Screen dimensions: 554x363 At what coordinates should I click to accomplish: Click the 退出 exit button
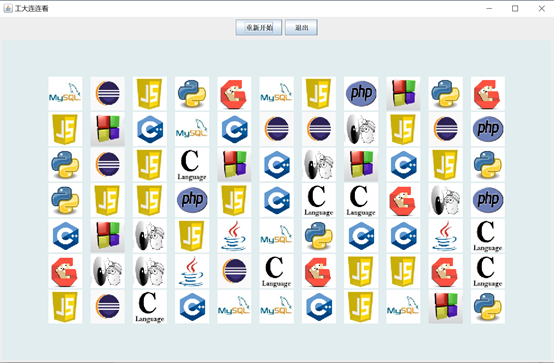301,28
